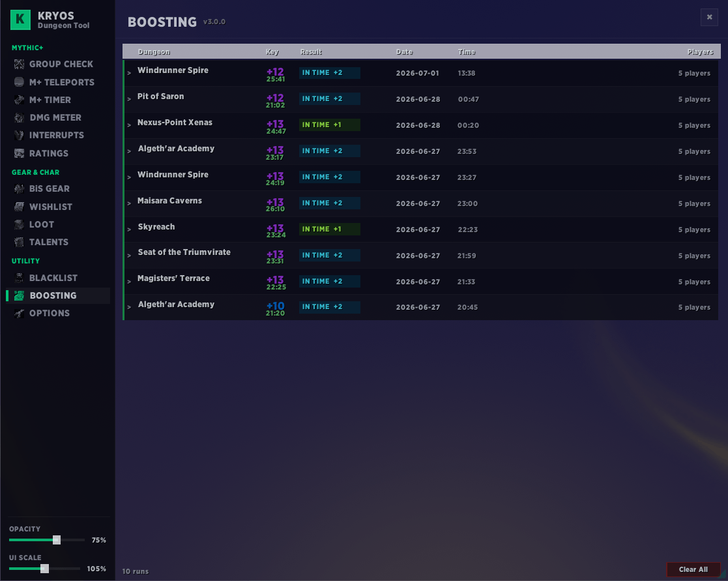Click the Opacity slider handle
Screen dimensions: 728x581
(x=57, y=540)
